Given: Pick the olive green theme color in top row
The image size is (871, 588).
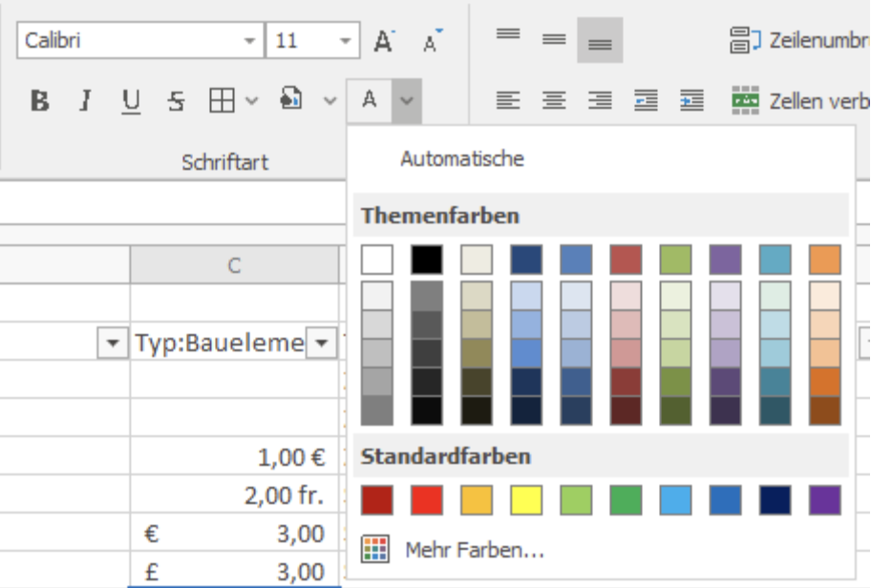Looking at the screenshot, I should (675, 260).
